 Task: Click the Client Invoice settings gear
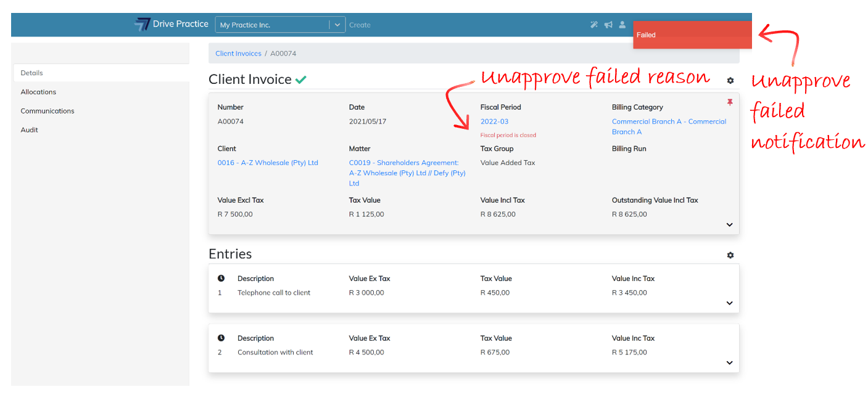[x=730, y=81]
